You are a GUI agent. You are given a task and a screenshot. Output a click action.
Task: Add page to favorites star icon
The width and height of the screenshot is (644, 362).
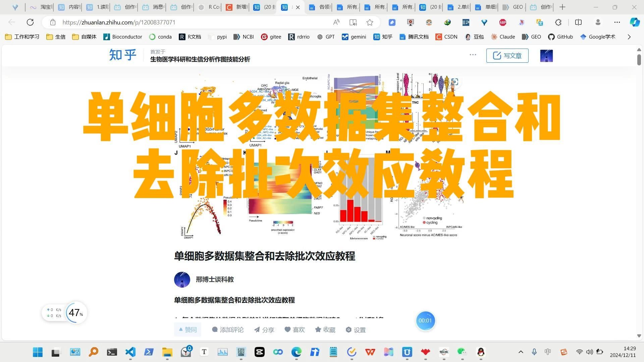tap(370, 22)
